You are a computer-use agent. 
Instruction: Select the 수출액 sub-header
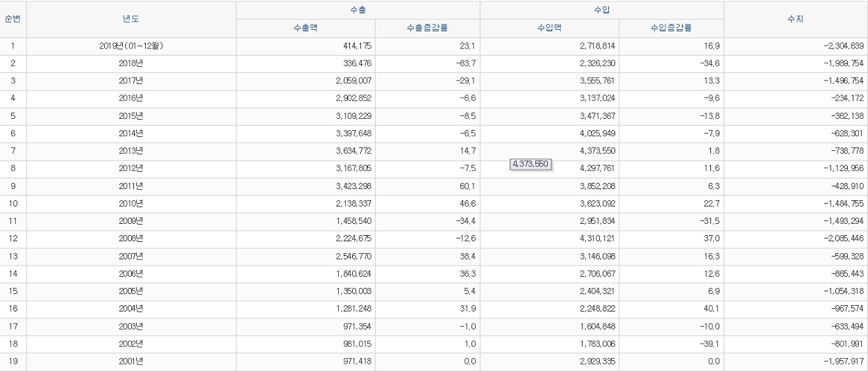[x=306, y=29]
